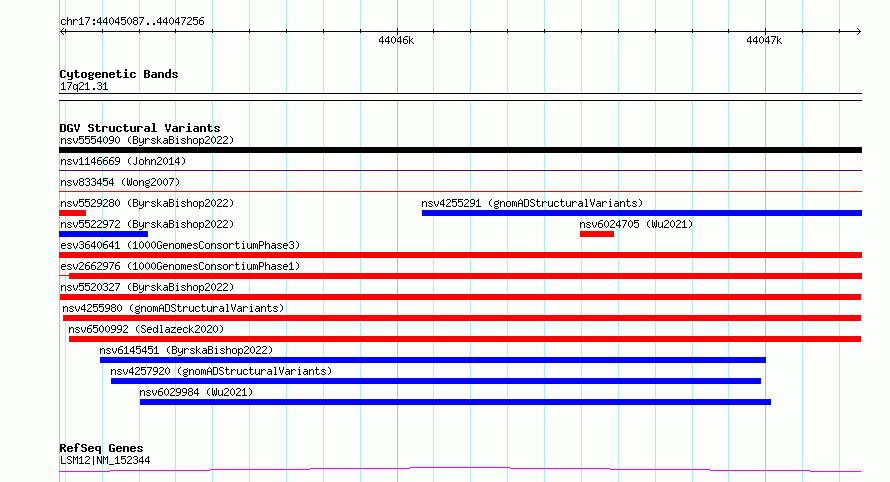
Task: Click the red nsv6500992 variant bar
Action: pos(465,339)
